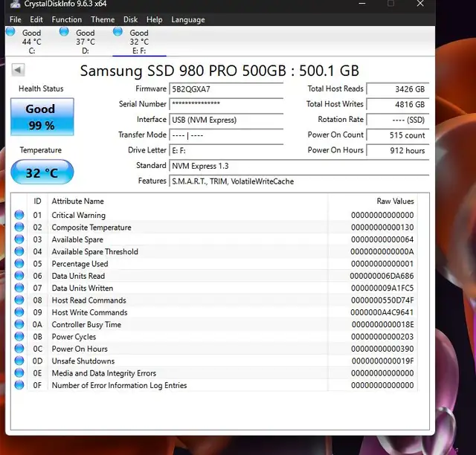Click status orb of Critical Warning row
476x455 pixels.
(19, 215)
